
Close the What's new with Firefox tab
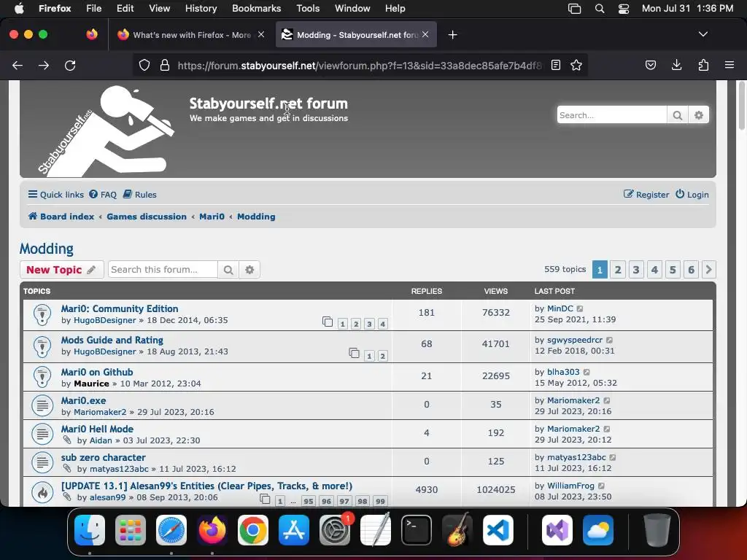pos(261,34)
